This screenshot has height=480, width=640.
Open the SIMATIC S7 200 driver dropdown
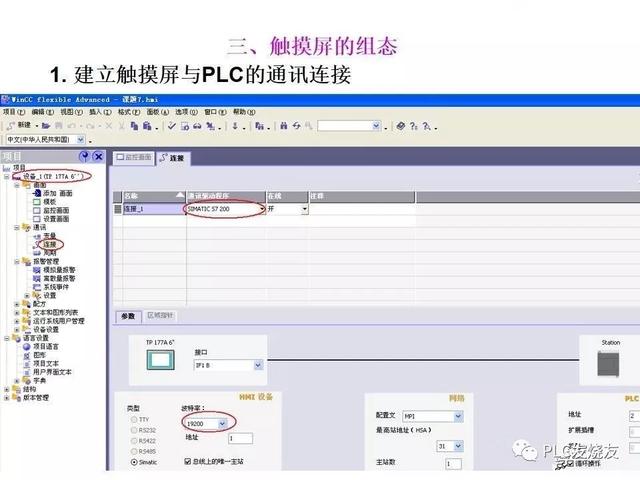pos(262,209)
